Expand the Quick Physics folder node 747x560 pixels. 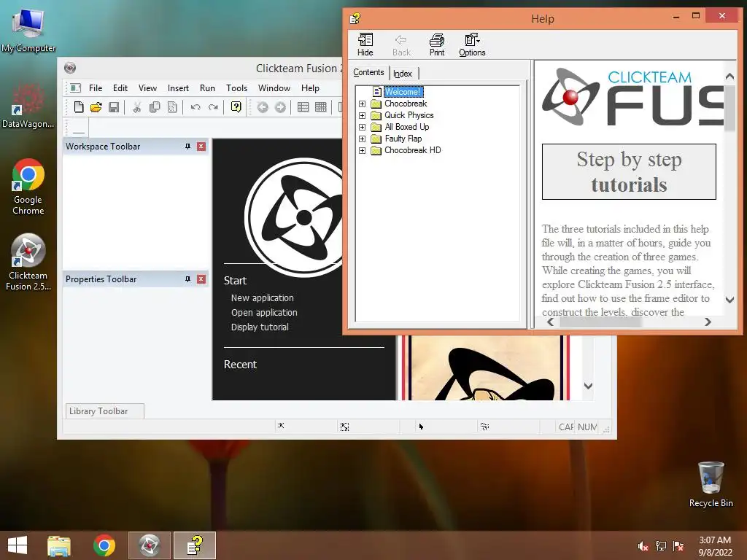[x=362, y=115]
